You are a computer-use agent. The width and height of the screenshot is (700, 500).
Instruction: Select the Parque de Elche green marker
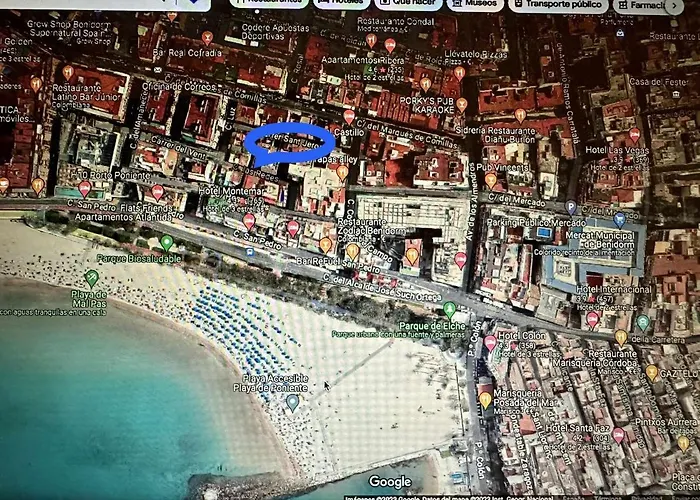pyautogui.click(x=450, y=310)
